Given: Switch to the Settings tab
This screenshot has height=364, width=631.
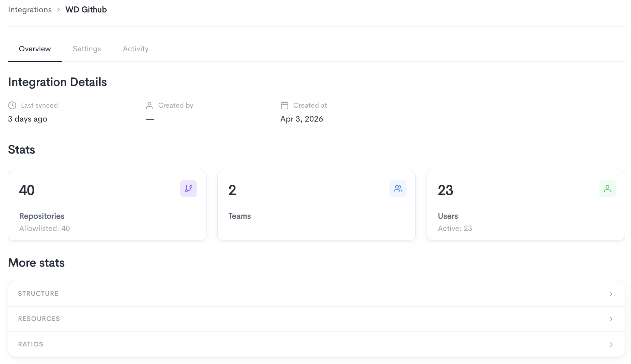Looking at the screenshot, I should 87,49.
